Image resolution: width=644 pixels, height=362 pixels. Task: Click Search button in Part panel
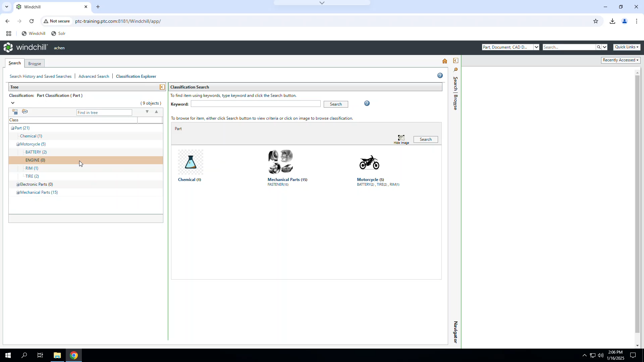(x=426, y=139)
